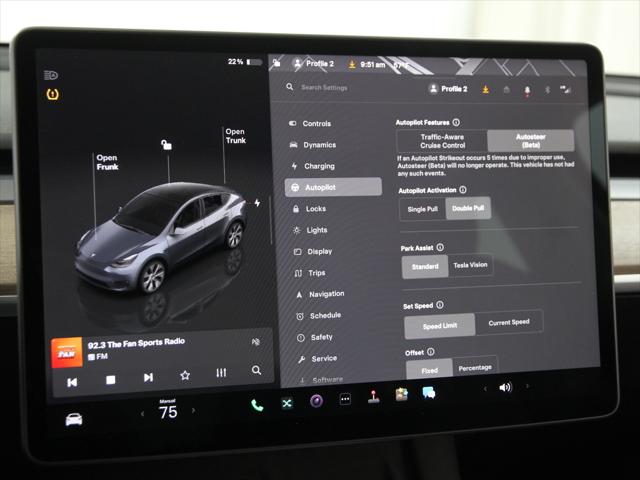The height and width of the screenshot is (480, 640).
Task: Open the all-apps three-dots launcher
Action: coord(345,399)
